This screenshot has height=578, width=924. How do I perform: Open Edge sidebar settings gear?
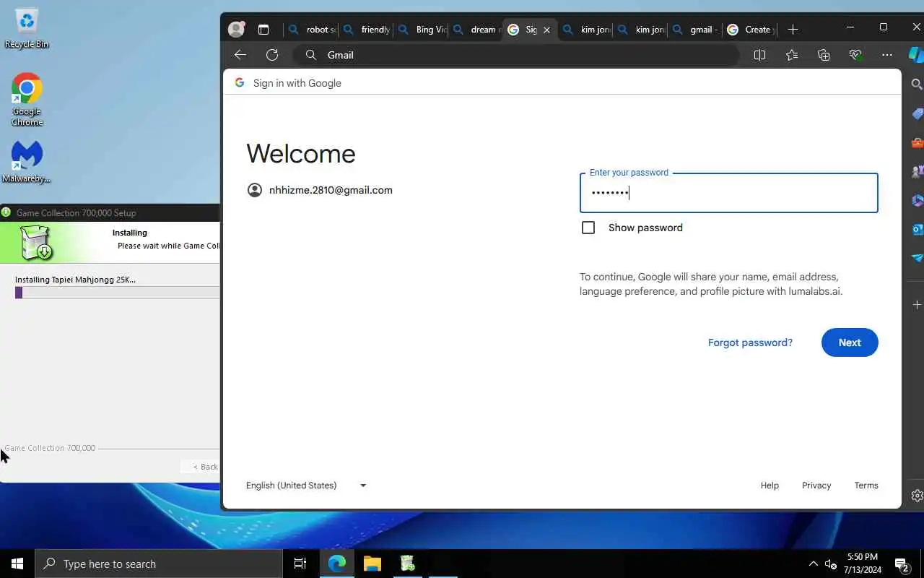917,496
